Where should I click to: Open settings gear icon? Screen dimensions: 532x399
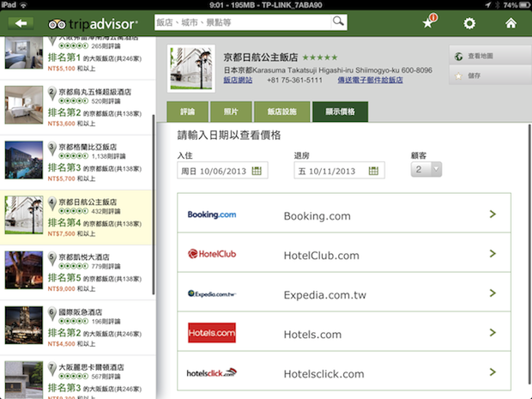[x=469, y=23]
